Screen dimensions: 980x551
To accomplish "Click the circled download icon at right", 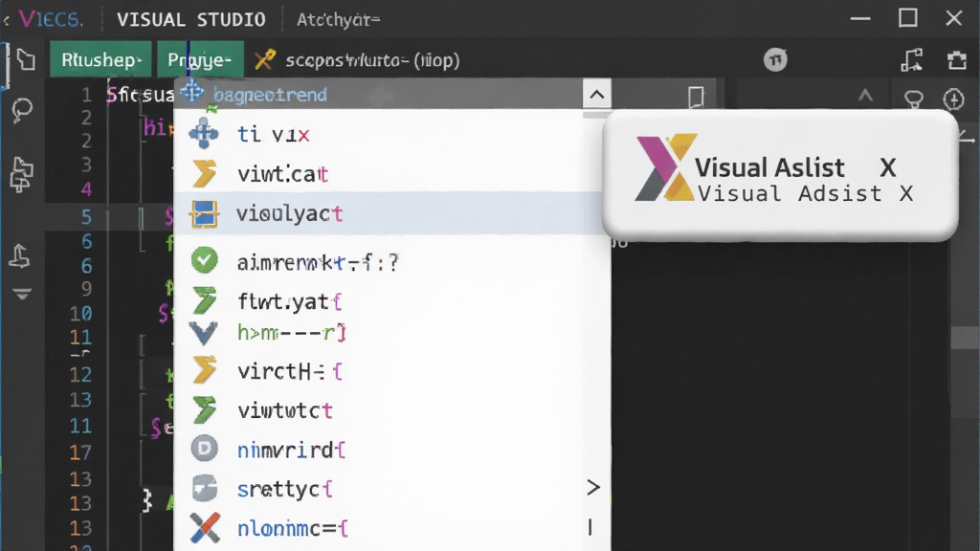I will [x=954, y=99].
